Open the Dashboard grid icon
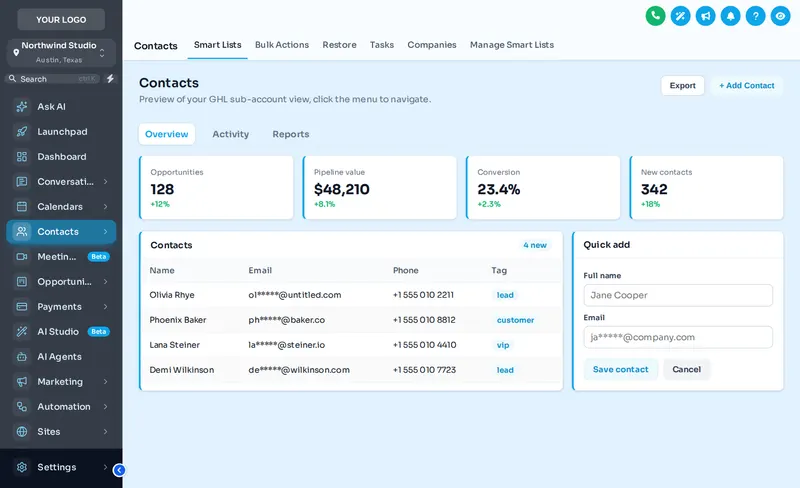Image resolution: width=800 pixels, height=488 pixels. click(x=21, y=157)
